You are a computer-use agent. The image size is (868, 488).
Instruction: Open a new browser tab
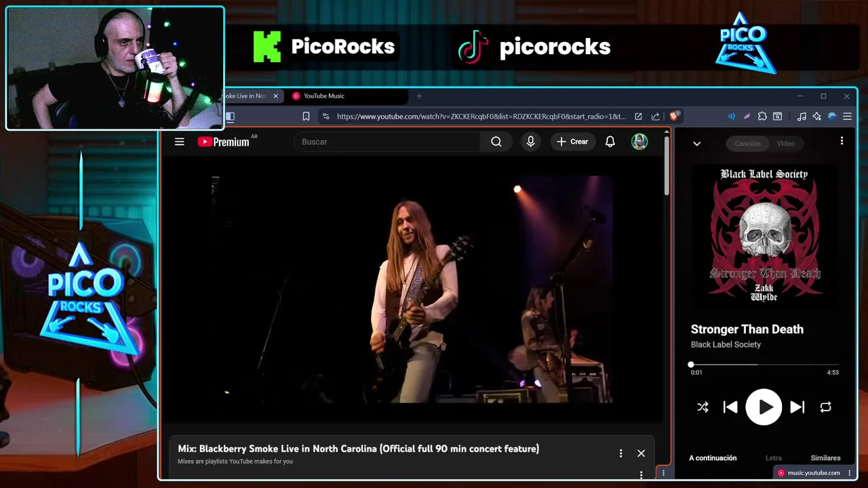click(419, 96)
